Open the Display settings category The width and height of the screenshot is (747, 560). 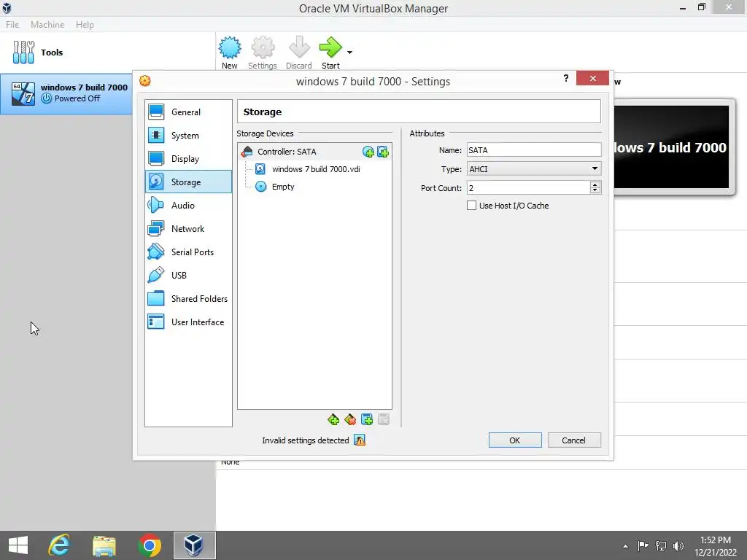pyautogui.click(x=189, y=158)
